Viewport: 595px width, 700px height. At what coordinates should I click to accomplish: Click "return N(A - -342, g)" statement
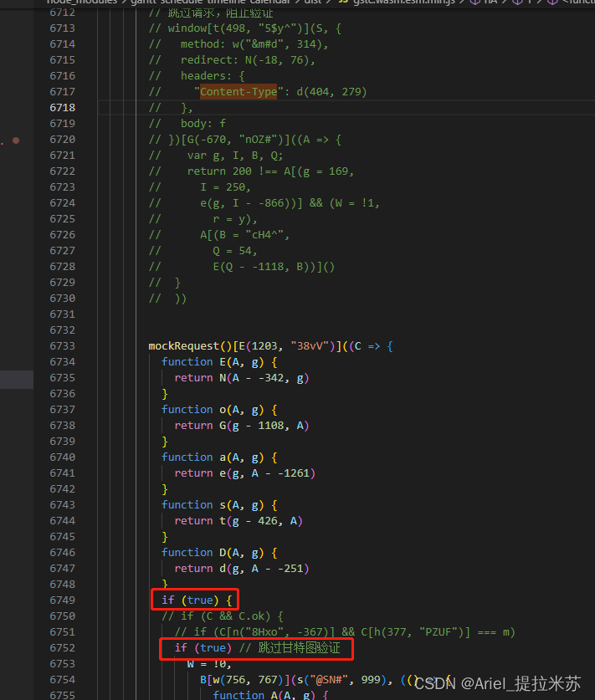click(242, 378)
